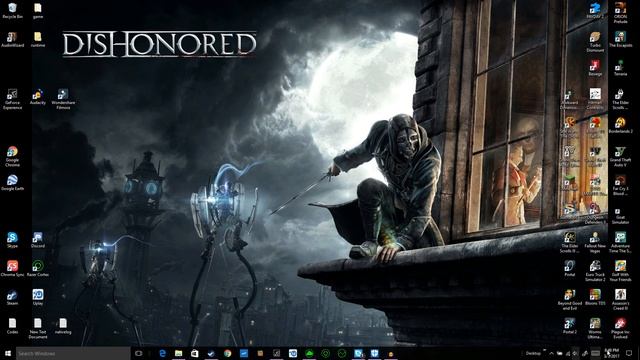Open File Explorer from the taskbar
This screenshot has width=640, height=360.
[179, 353]
